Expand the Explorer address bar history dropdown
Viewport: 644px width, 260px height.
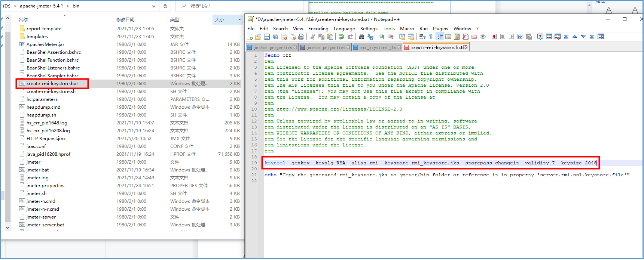(154, 6)
